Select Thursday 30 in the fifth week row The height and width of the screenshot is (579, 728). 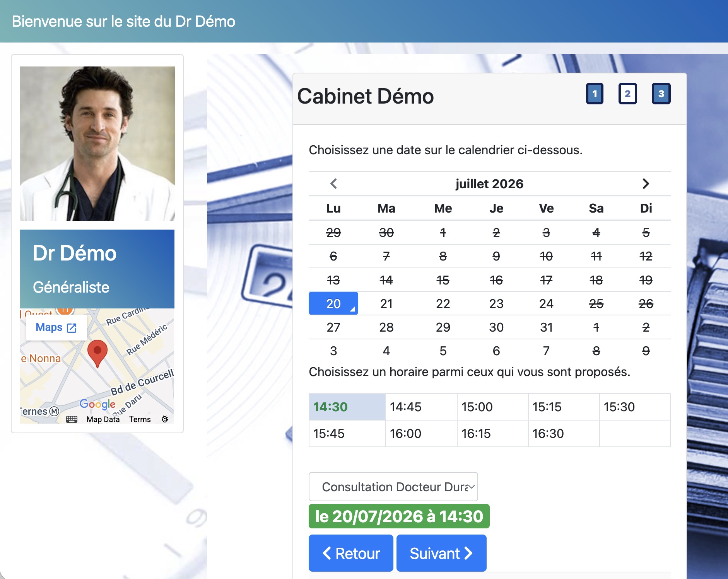click(496, 327)
